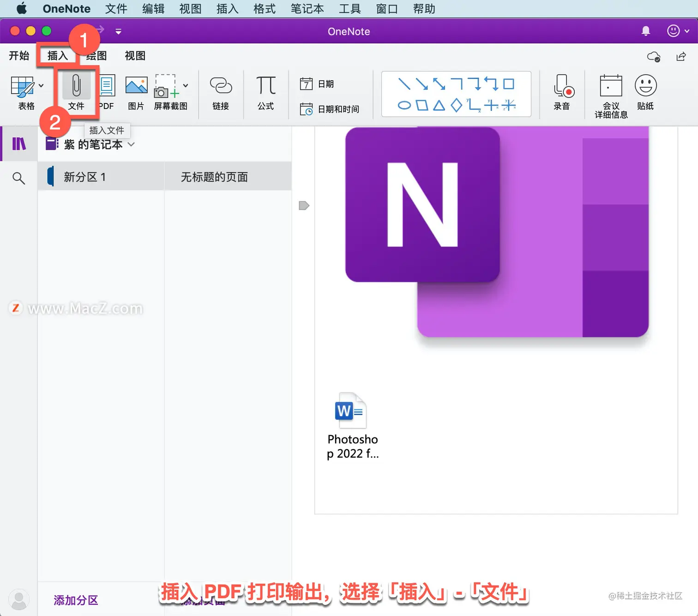
Task: Click the share notebook icon
Action: (681, 56)
